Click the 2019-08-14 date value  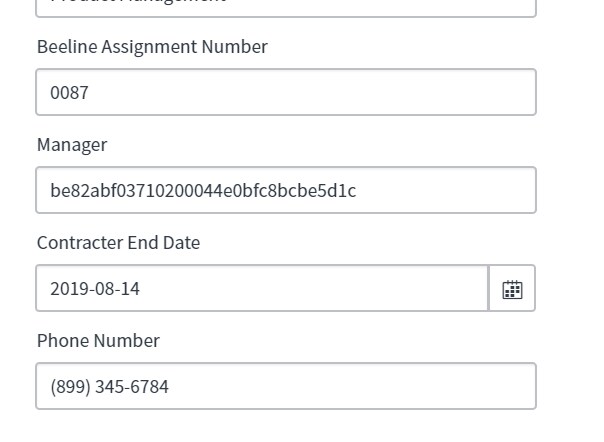(95, 289)
